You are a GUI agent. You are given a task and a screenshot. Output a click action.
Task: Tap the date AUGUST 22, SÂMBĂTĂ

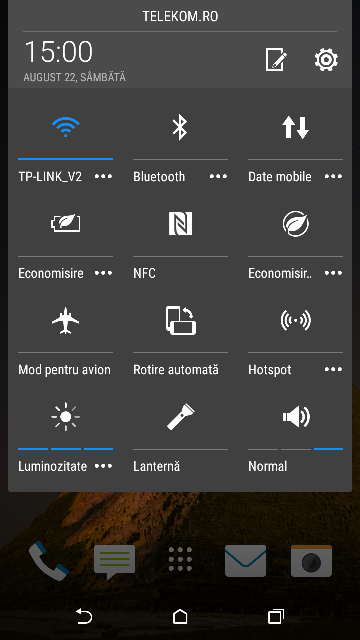point(74,77)
